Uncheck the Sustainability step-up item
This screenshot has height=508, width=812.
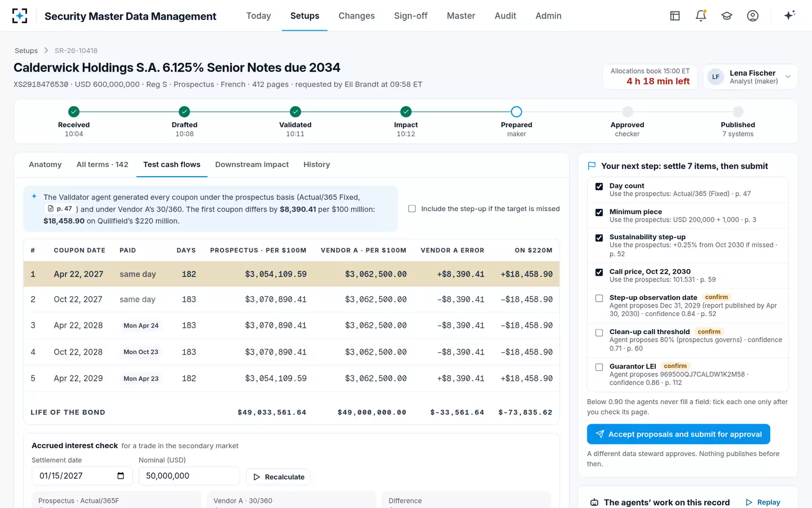tap(599, 238)
